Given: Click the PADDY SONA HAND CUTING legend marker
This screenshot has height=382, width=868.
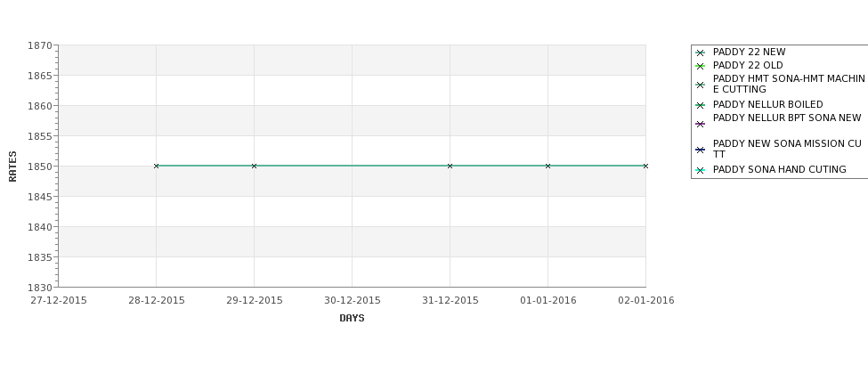Looking at the screenshot, I should point(700,170).
